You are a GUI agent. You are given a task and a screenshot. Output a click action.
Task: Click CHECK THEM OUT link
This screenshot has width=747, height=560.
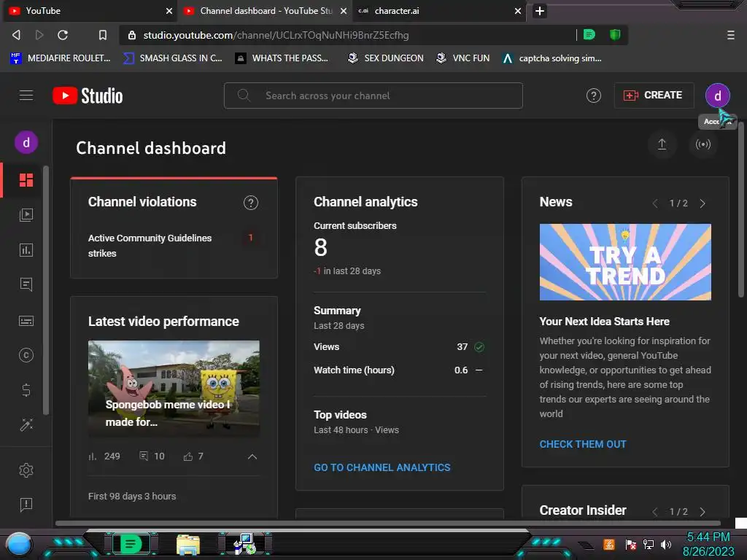[x=583, y=444]
